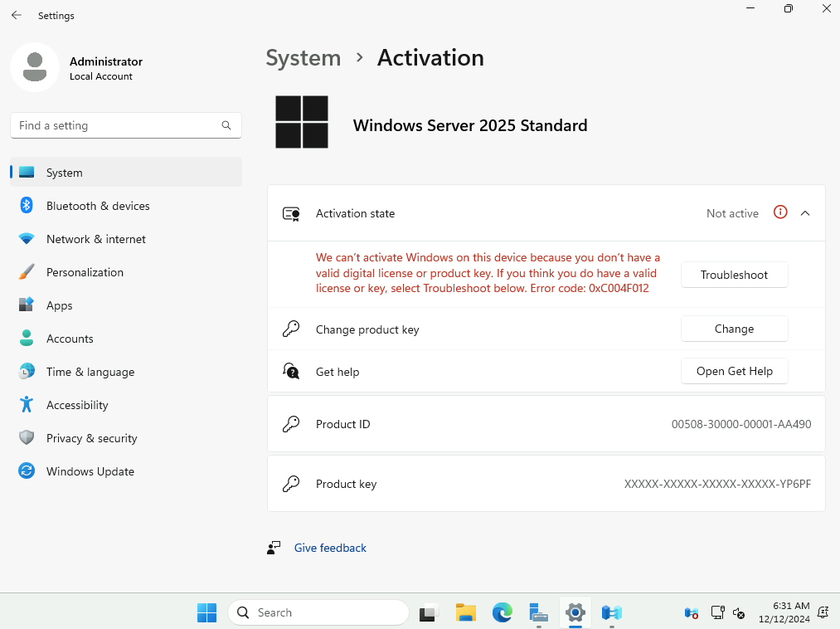Click the key icon in Product key row
Screen dimensions: 840x629
coord(291,484)
